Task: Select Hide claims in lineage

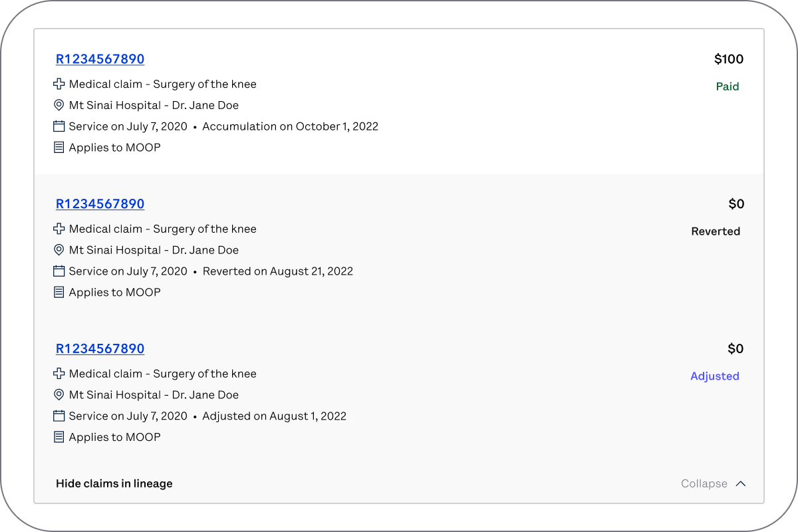Action: 114,483
